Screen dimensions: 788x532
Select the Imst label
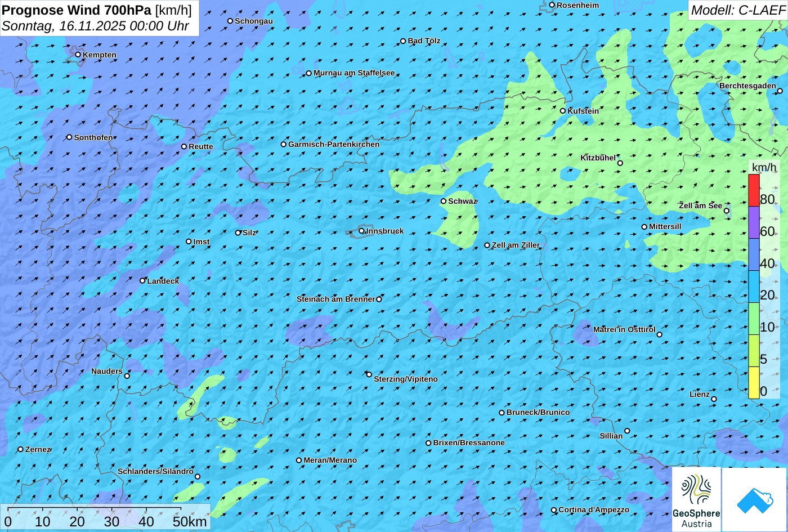pyautogui.click(x=202, y=242)
